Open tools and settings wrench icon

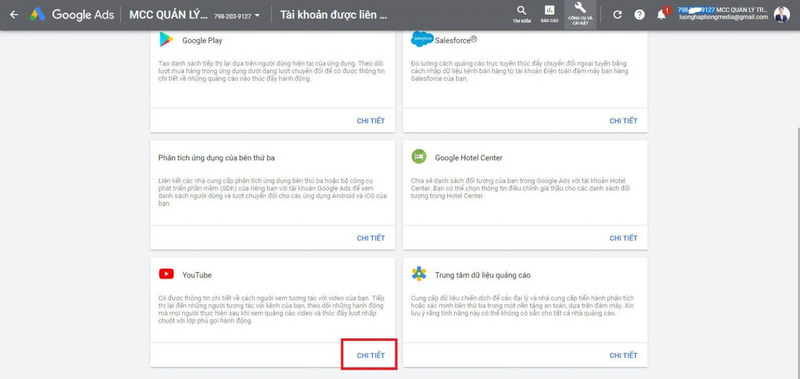[580, 14]
